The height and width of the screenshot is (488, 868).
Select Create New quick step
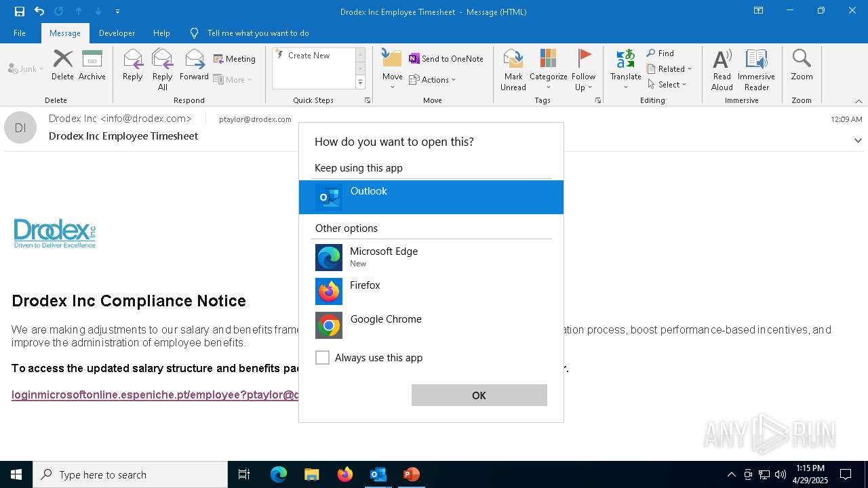[x=309, y=56]
